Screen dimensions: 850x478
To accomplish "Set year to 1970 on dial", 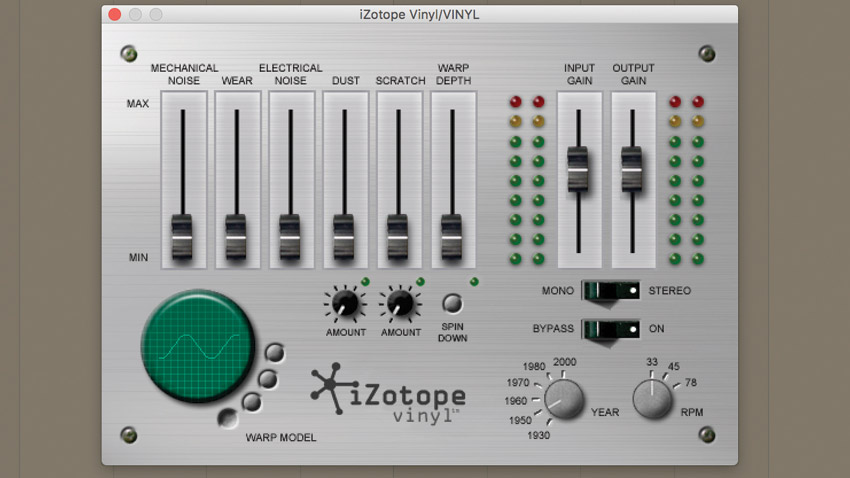I will (x=518, y=383).
